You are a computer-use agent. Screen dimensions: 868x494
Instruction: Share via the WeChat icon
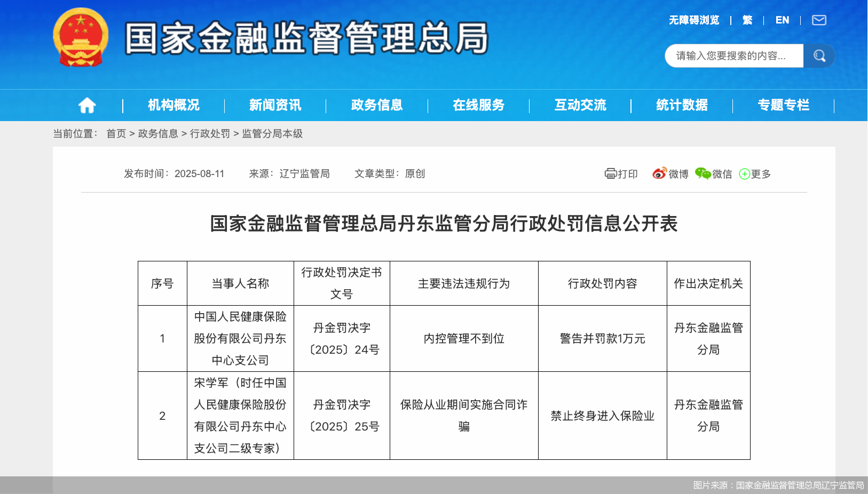point(703,173)
